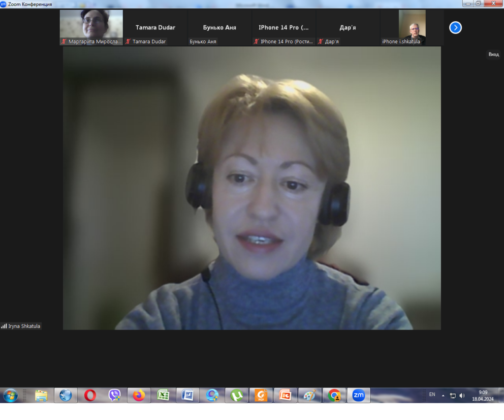Launch Viber from the taskbar
504x420 pixels.
pos(115,395)
